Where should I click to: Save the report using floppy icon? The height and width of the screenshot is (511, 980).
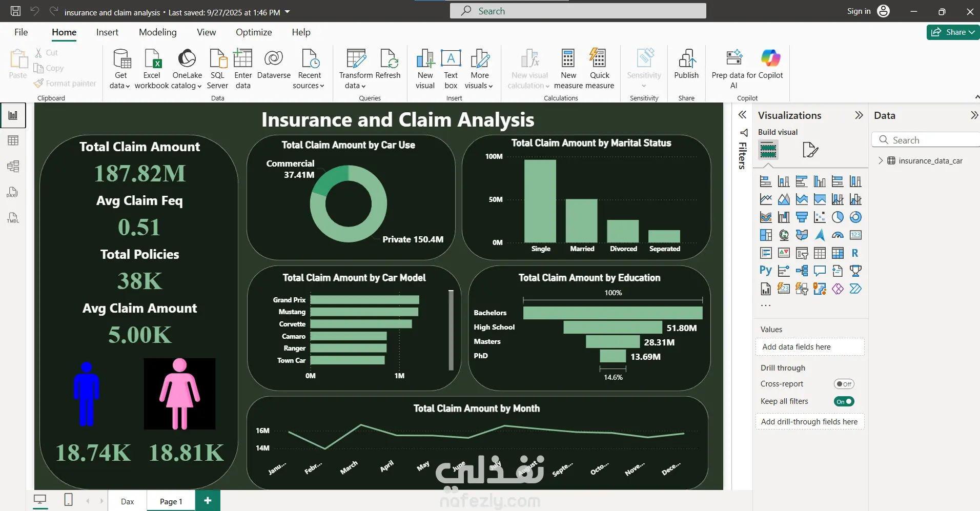pyautogui.click(x=16, y=11)
